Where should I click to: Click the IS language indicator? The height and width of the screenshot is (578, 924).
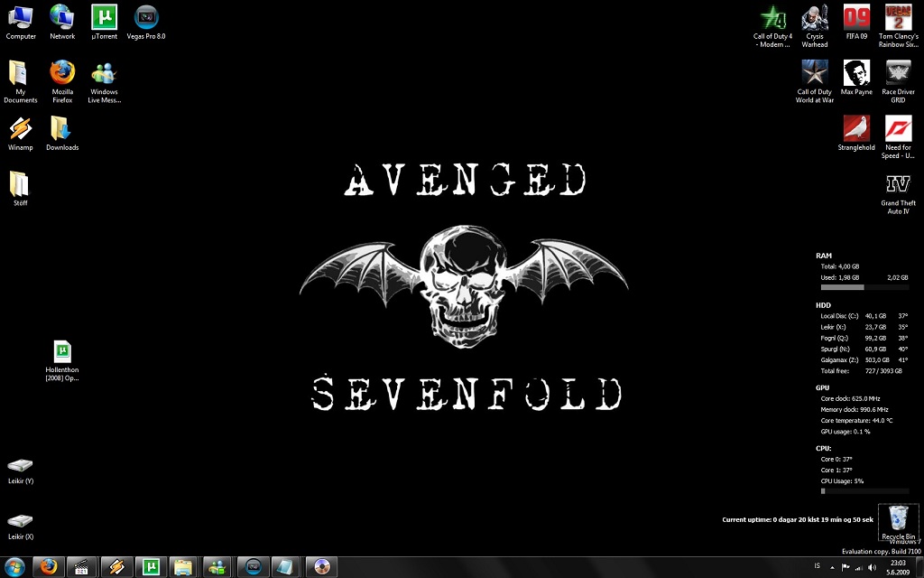817,566
